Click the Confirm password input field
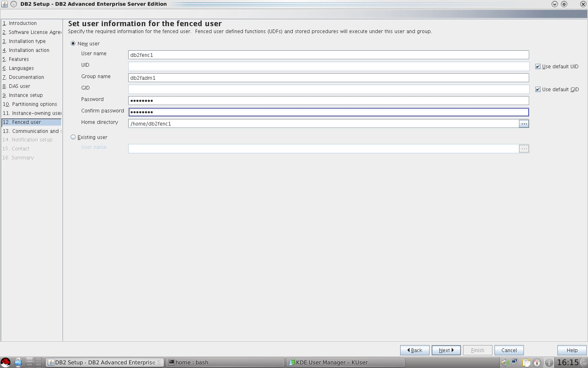The image size is (588, 368). 329,112
